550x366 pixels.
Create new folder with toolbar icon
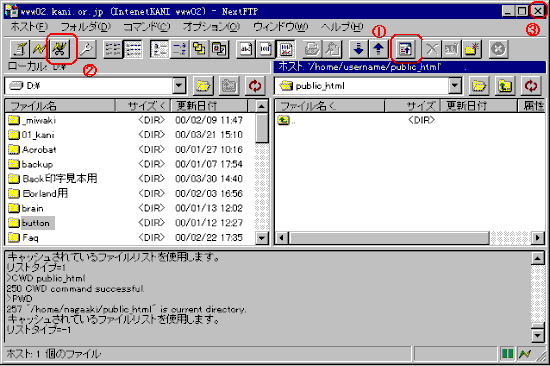[472, 49]
